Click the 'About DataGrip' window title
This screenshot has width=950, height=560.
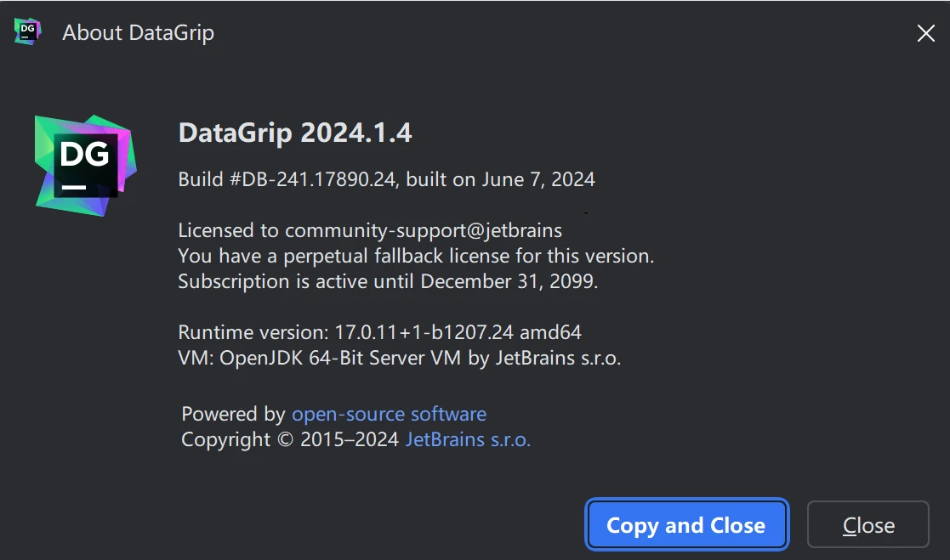click(x=138, y=33)
